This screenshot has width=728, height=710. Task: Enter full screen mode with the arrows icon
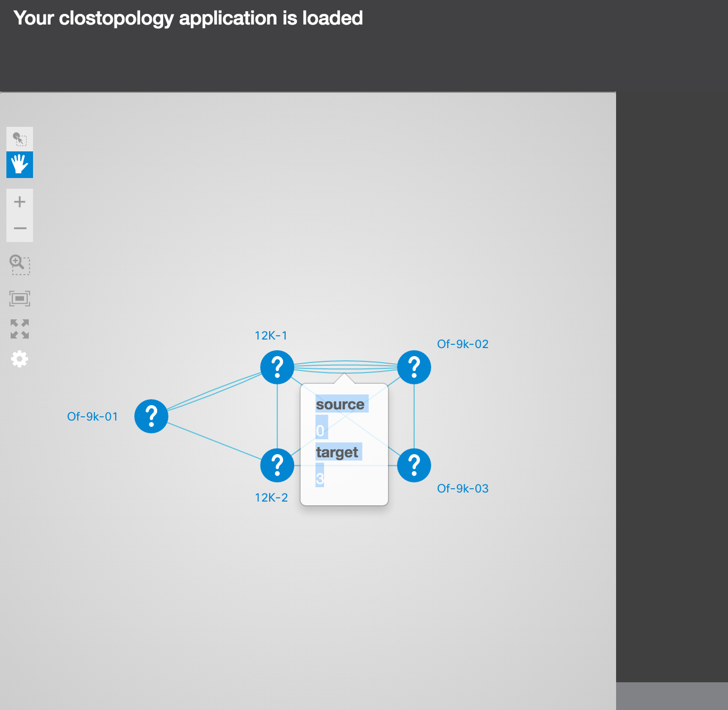click(x=20, y=329)
